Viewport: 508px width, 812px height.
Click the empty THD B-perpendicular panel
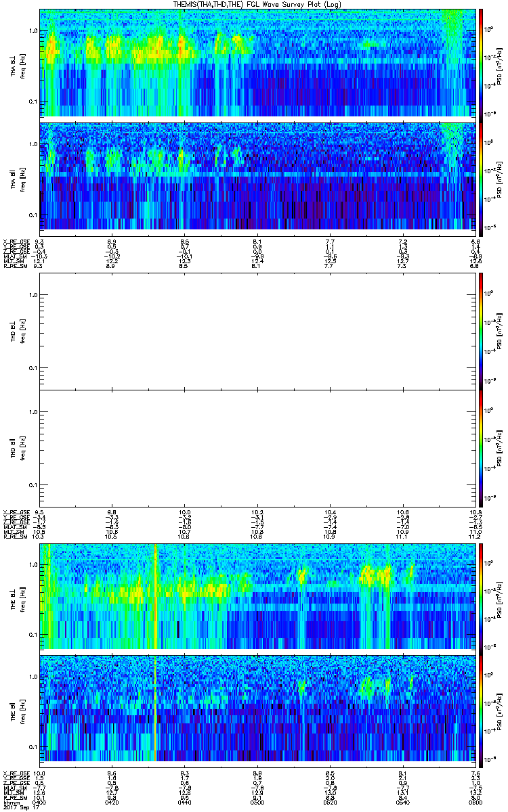pyautogui.click(x=258, y=331)
